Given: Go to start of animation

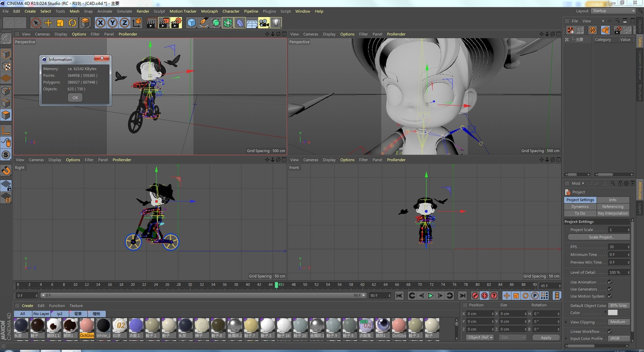Looking at the screenshot, I should [x=399, y=296].
